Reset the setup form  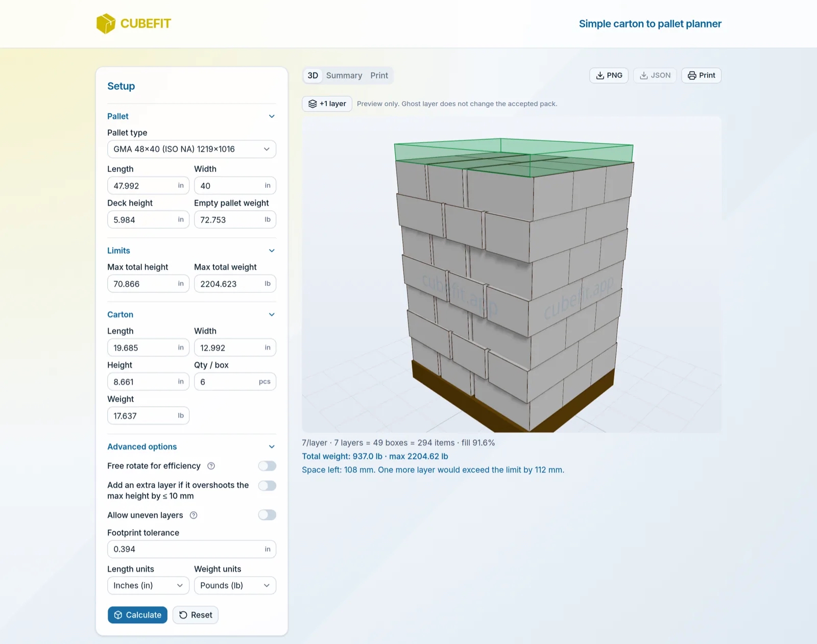(196, 615)
